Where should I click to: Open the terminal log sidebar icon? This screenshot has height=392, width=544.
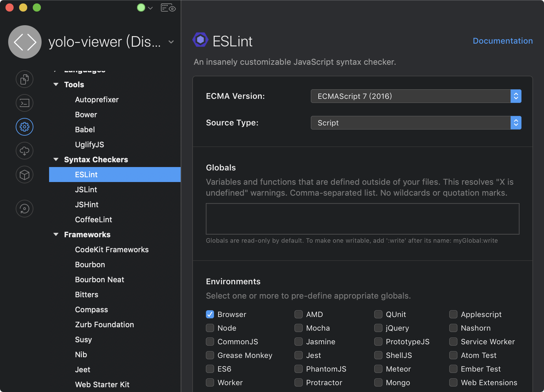(x=25, y=103)
